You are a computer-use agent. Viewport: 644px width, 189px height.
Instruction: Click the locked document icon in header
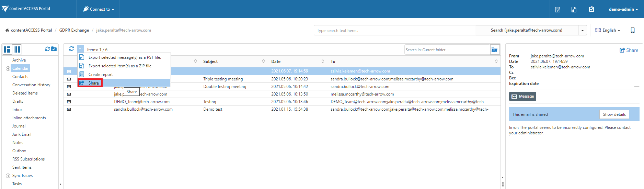tap(574, 9)
